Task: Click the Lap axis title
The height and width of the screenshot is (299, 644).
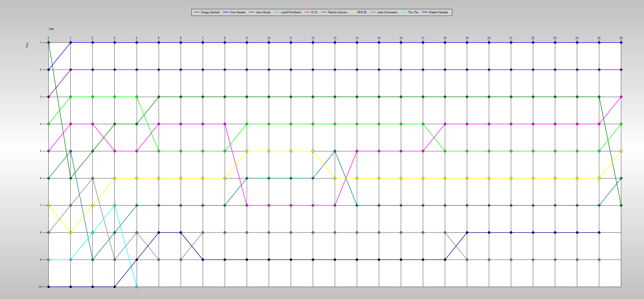Action: pyautogui.click(x=51, y=29)
